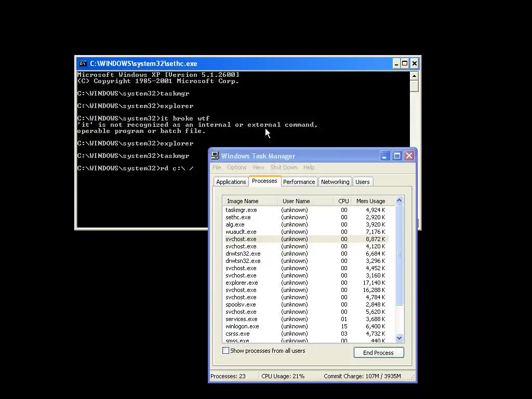Image resolution: width=532 pixels, height=399 pixels.
Task: Select the winlogon.exe process row
Action: tap(305, 326)
